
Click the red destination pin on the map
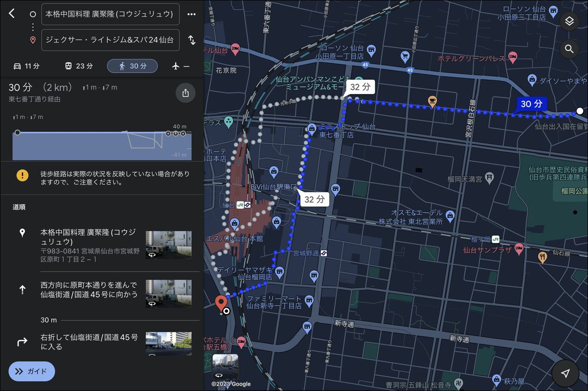click(221, 303)
